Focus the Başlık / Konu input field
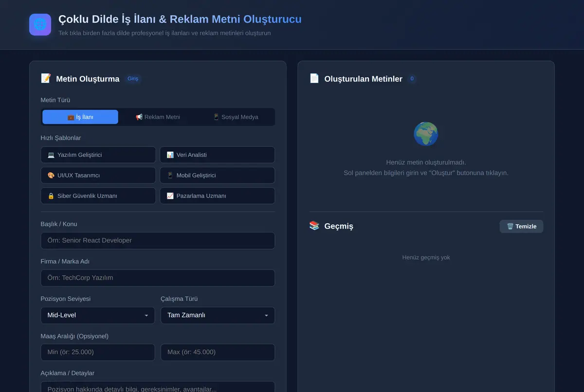 (x=158, y=240)
